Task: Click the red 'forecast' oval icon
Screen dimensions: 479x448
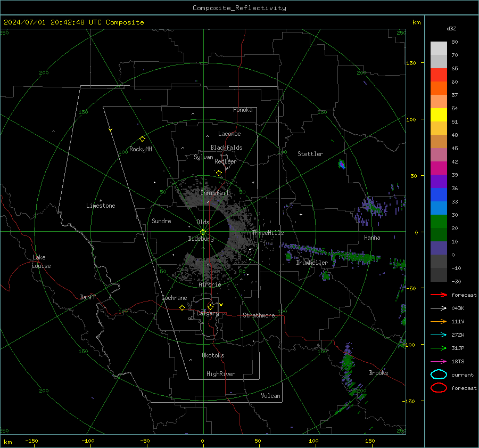Action: click(439, 388)
